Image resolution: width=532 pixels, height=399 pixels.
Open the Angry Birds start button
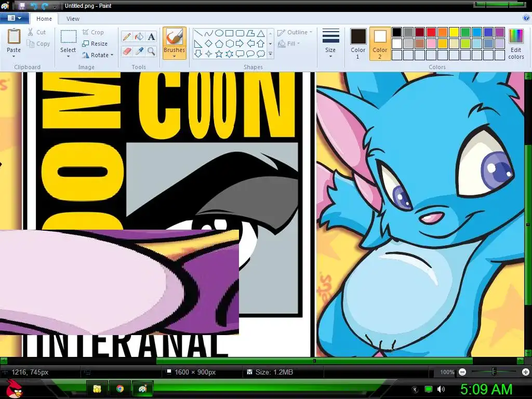click(x=14, y=388)
